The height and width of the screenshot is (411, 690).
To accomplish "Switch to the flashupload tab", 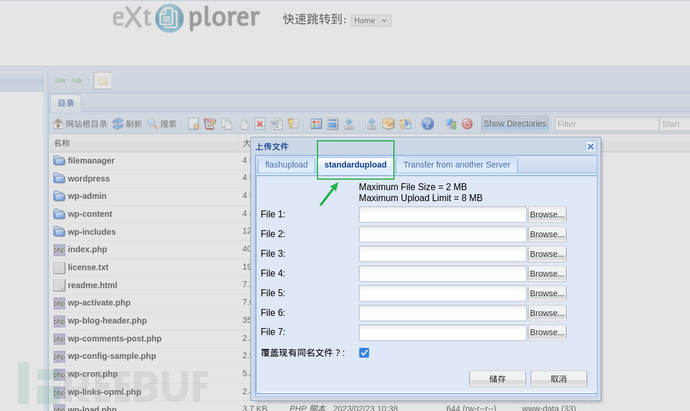I will coord(286,165).
